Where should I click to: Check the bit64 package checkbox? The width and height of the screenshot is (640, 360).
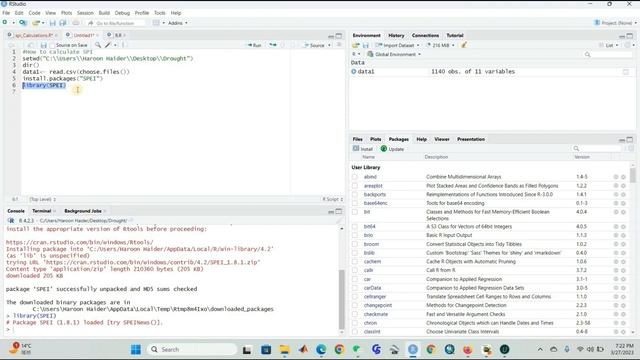pos(355,227)
